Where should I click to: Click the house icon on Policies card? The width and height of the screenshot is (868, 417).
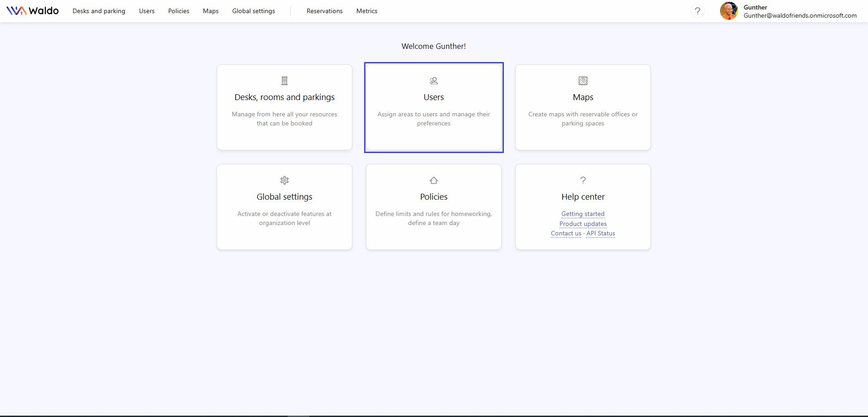point(434,180)
